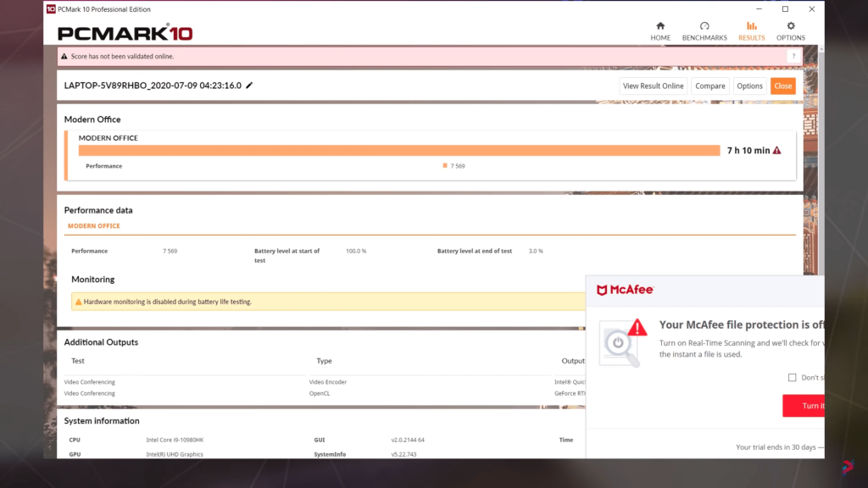The height and width of the screenshot is (488, 868).
Task: Go to the HOME tab
Action: coord(660,31)
